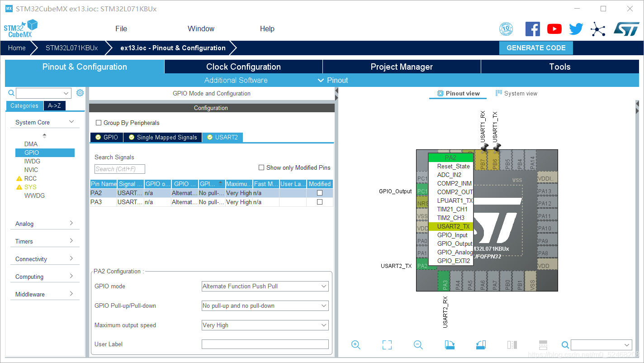Expand the Middleware category
Screen dimensions: 644x363
(x=71, y=294)
